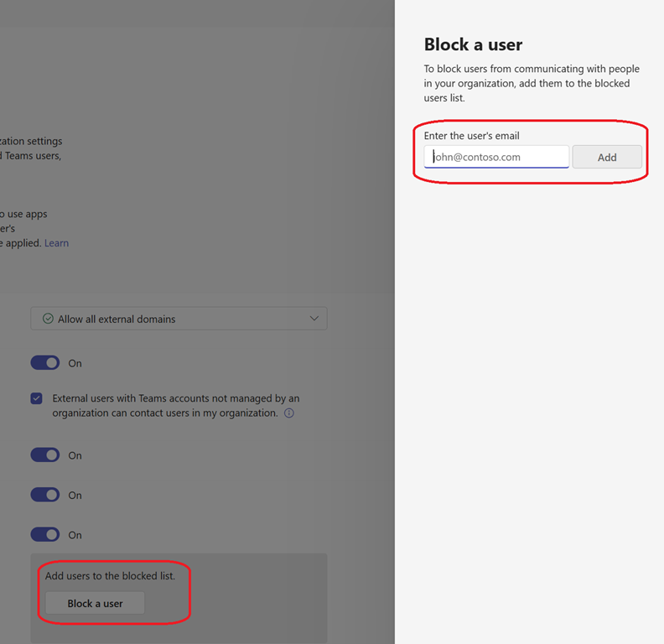The width and height of the screenshot is (664, 644).
Task: Click the green checkmark icon in the domains dropdown
Action: click(x=48, y=319)
